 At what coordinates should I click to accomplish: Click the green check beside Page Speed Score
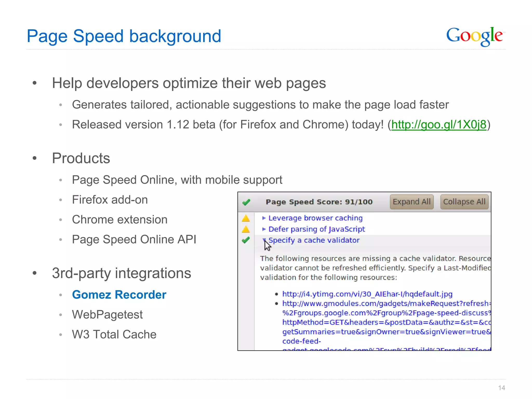point(246,202)
